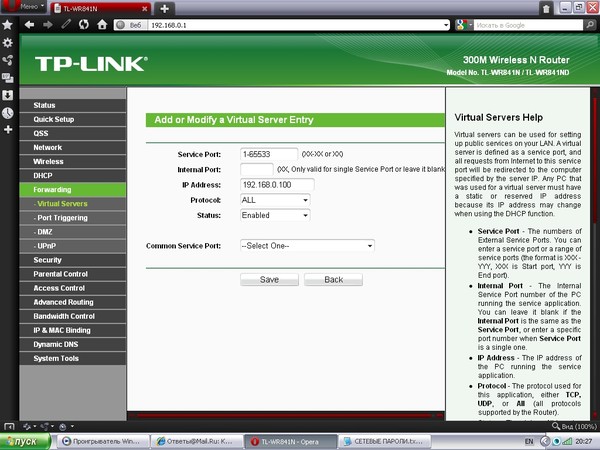600x450 pixels.
Task: Open the Security menu section
Action: click(x=73, y=260)
